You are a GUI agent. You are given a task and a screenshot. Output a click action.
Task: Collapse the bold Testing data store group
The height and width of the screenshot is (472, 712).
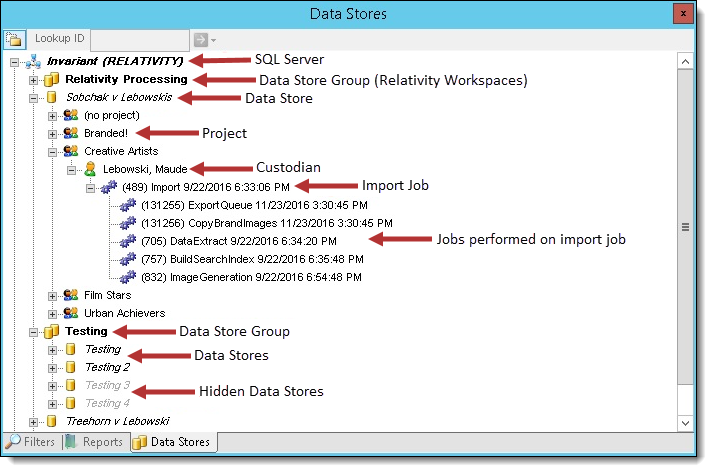click(x=33, y=333)
